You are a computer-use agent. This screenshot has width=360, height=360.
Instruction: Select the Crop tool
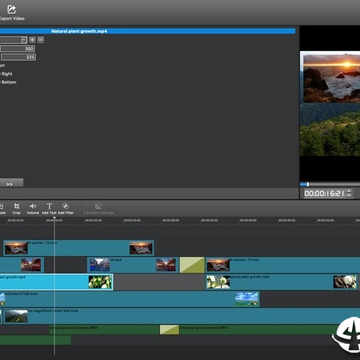coord(16,208)
